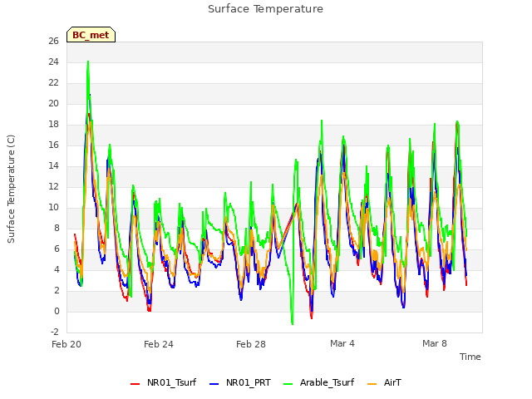Click the green Arable_Tsurf dip below zero

pos(292,323)
